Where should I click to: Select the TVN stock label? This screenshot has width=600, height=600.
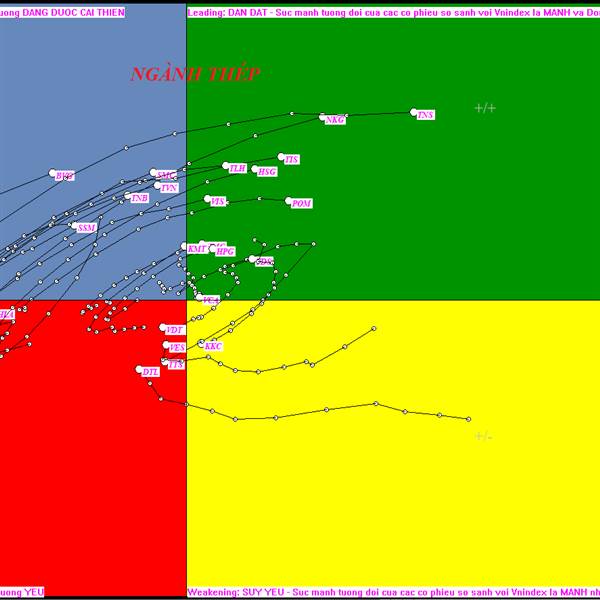169,188
